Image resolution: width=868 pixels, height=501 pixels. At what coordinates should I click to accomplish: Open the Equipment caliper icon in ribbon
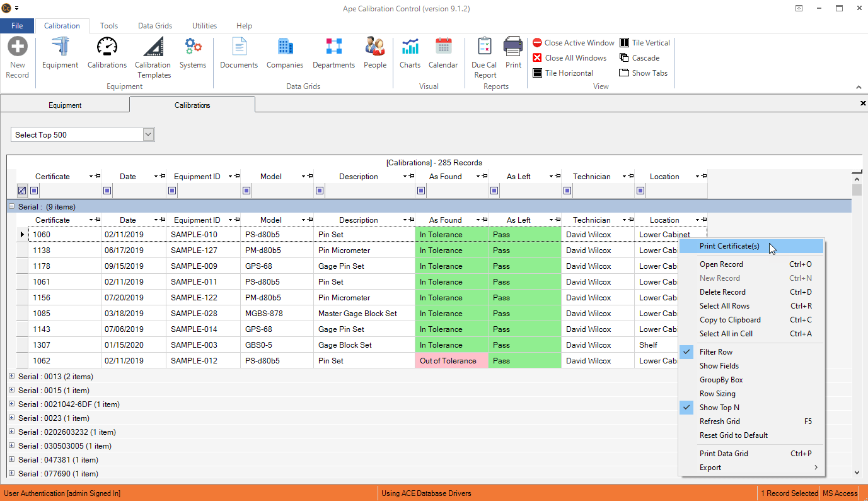(61, 47)
